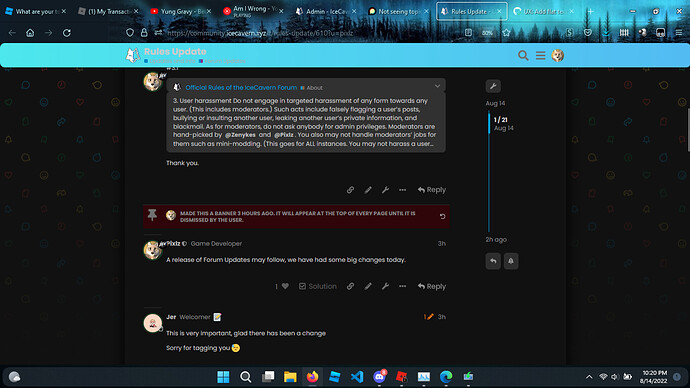
Task: Open 'Official Rules of the IceCavern Forum' link
Action: tap(241, 88)
